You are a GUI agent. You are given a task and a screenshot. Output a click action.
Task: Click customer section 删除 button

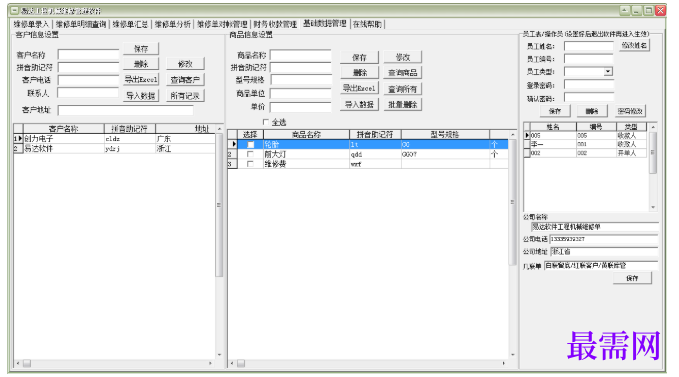click(141, 64)
